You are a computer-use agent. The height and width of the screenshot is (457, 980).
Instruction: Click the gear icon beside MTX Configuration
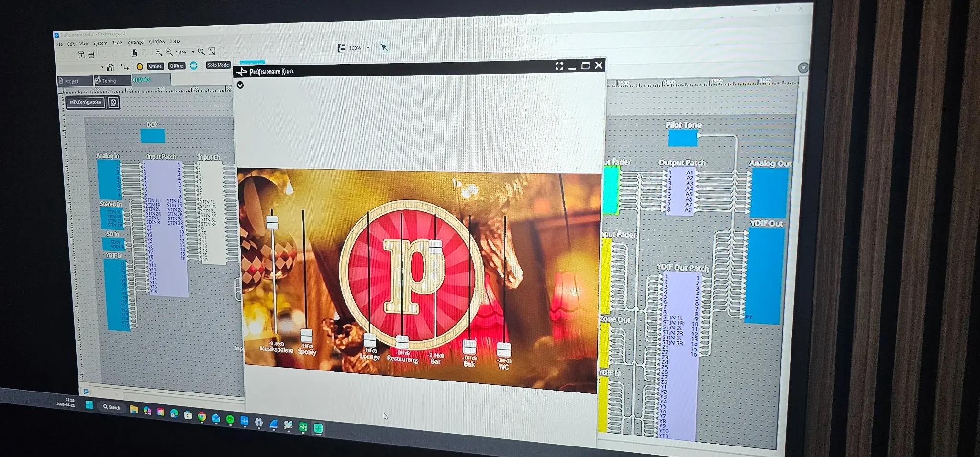[113, 102]
